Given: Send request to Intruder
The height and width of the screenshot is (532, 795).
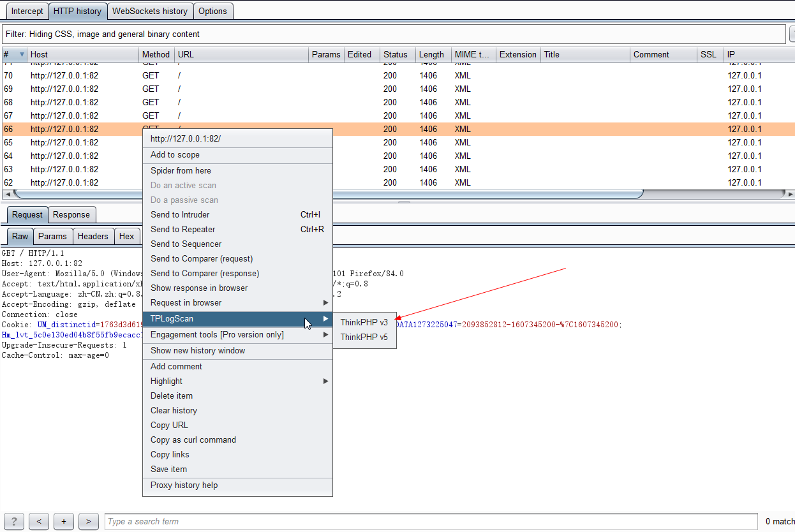Looking at the screenshot, I should point(237,214).
